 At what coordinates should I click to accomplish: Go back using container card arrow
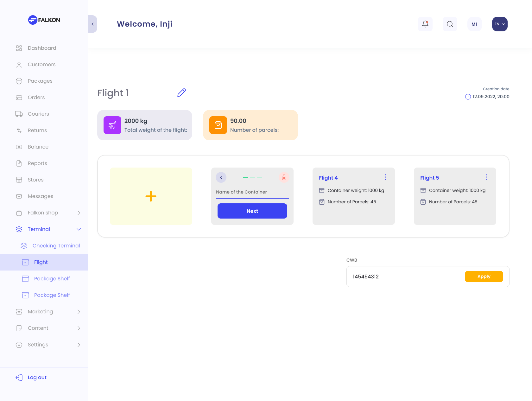pos(221,177)
